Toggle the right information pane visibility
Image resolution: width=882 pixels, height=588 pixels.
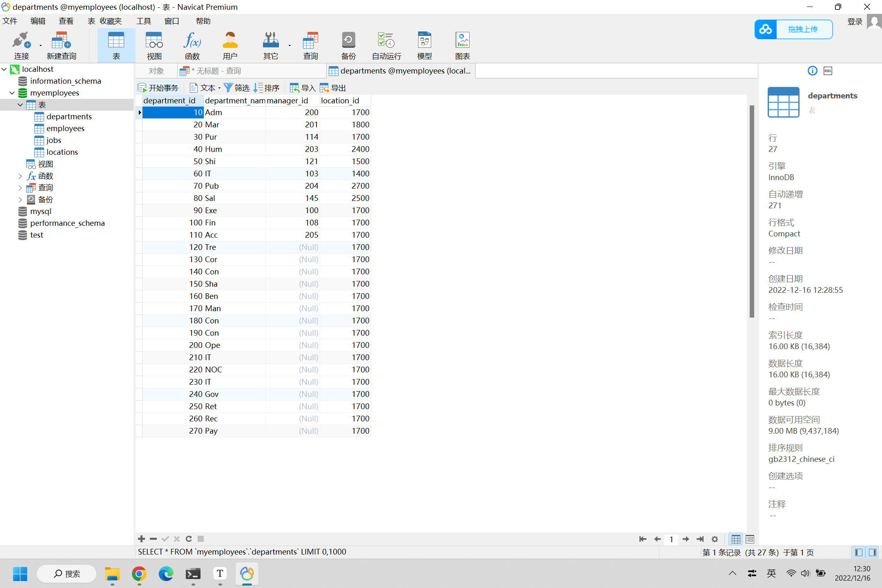873,552
